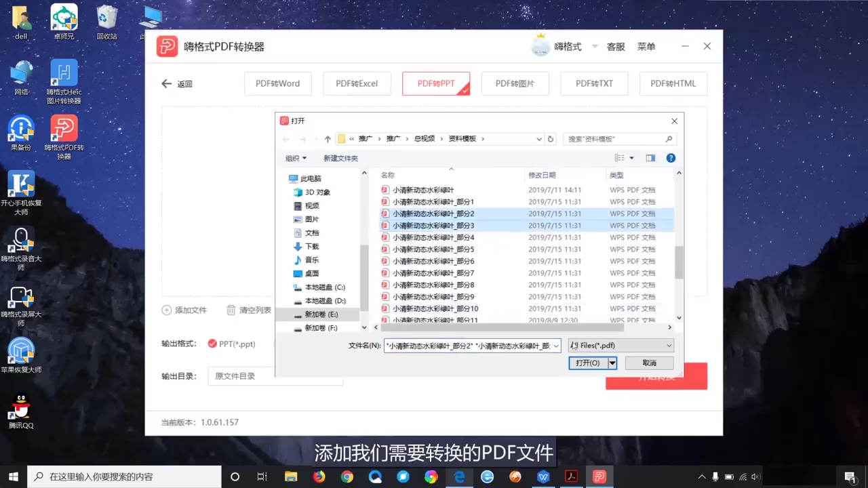Click 总视频 in the address breadcrumb

click(x=425, y=138)
